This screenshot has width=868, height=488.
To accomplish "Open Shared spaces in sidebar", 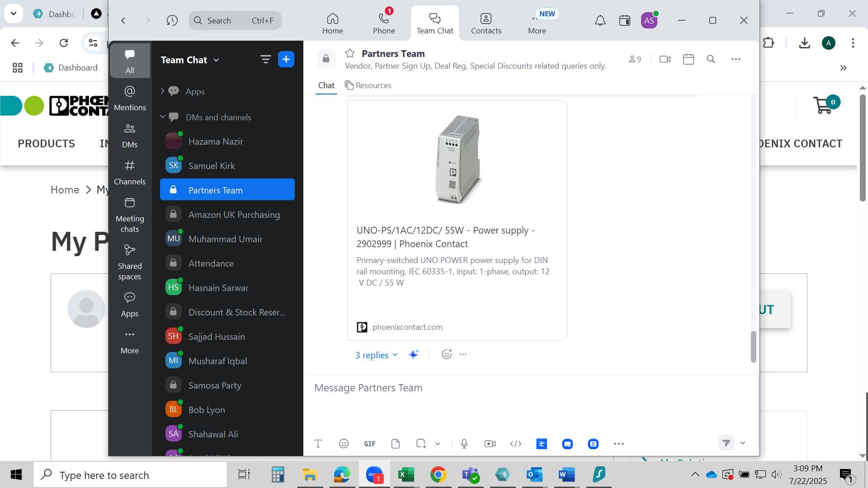I will 130,263.
